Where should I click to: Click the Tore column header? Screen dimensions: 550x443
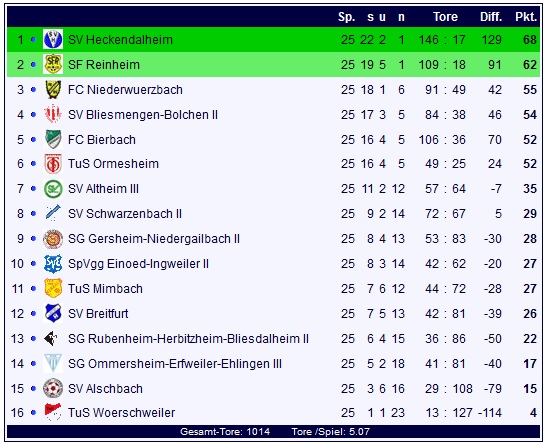[x=445, y=17]
